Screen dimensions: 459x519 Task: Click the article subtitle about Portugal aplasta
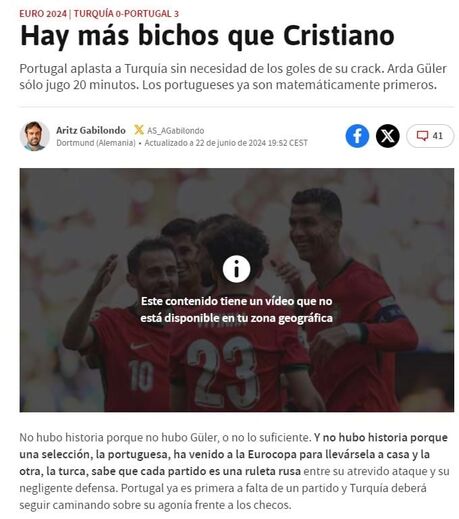tap(233, 76)
